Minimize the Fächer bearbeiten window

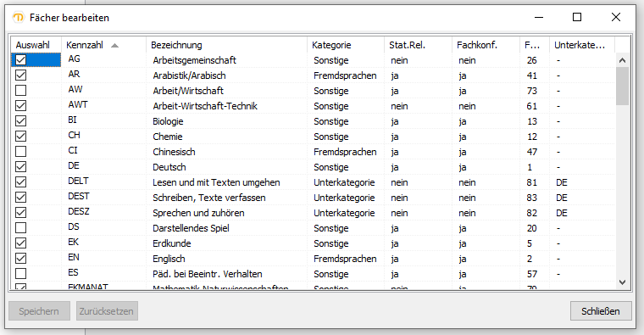(x=539, y=17)
